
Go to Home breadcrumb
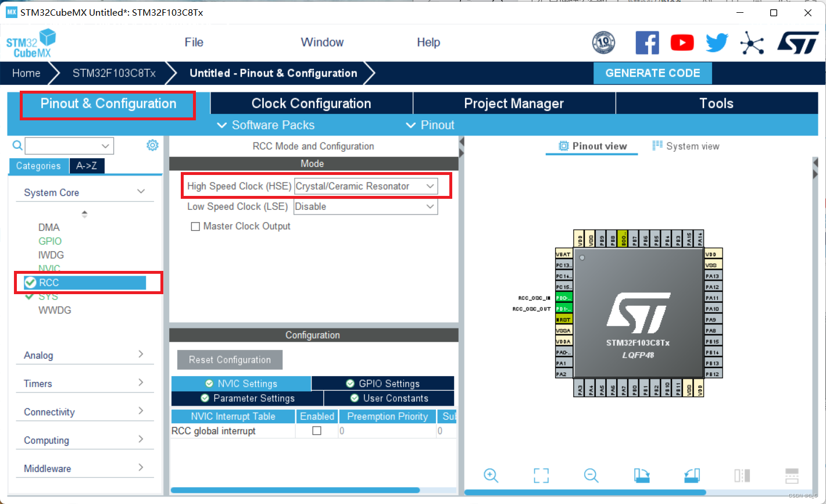[x=26, y=73]
